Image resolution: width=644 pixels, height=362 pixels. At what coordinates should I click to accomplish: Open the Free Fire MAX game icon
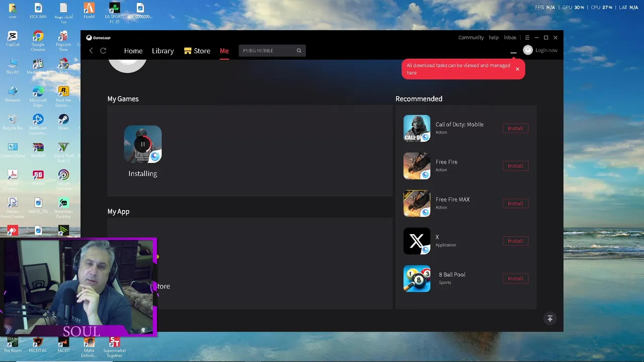point(417,203)
